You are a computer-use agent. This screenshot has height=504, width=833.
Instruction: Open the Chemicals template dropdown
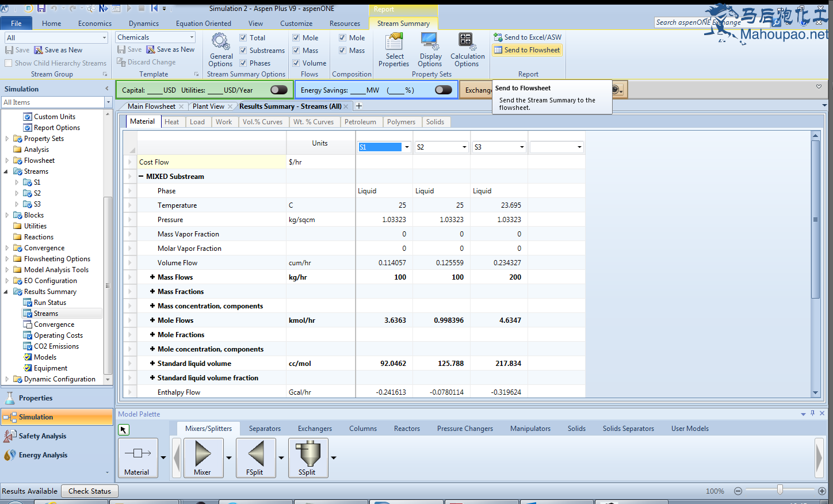[x=192, y=37]
